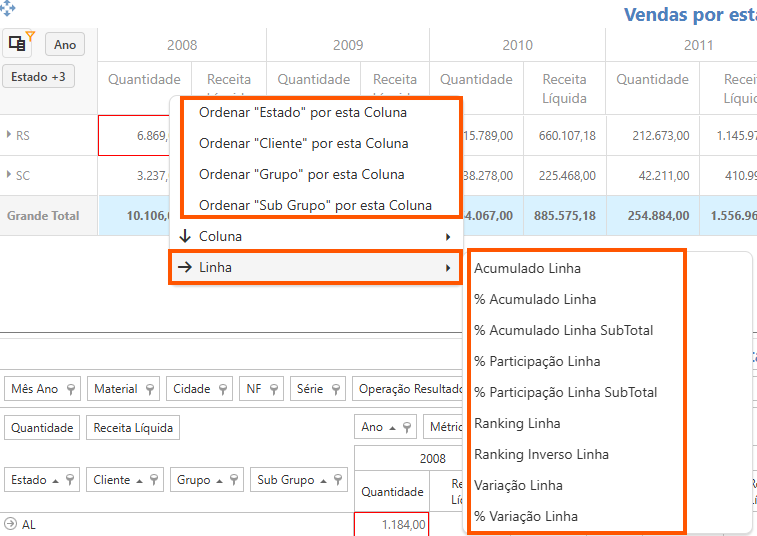Select Ordenar "Estado" por esta Coluna
The height and width of the screenshot is (536, 757).
tap(303, 113)
